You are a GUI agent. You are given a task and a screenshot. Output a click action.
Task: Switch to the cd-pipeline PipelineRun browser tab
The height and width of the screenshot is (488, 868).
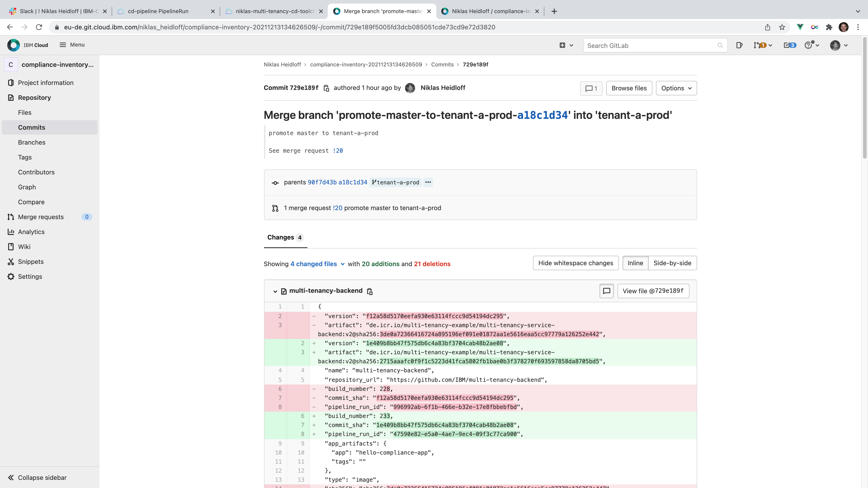(158, 11)
